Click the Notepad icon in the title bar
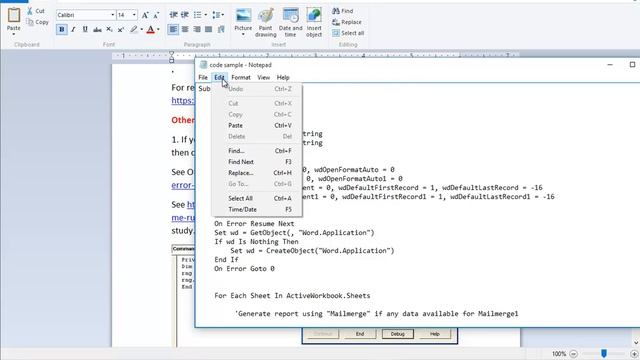Viewport: 640px width, 360px height. pos(203,65)
